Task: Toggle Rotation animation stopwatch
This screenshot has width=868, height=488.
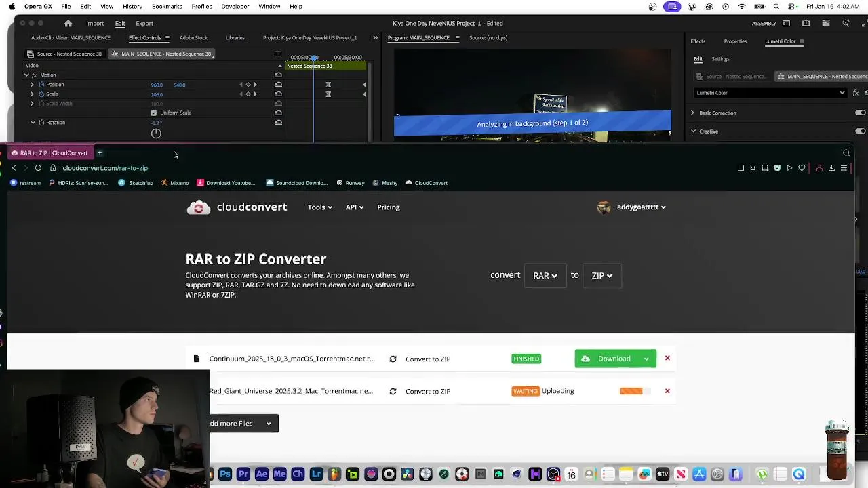Action: (x=41, y=123)
